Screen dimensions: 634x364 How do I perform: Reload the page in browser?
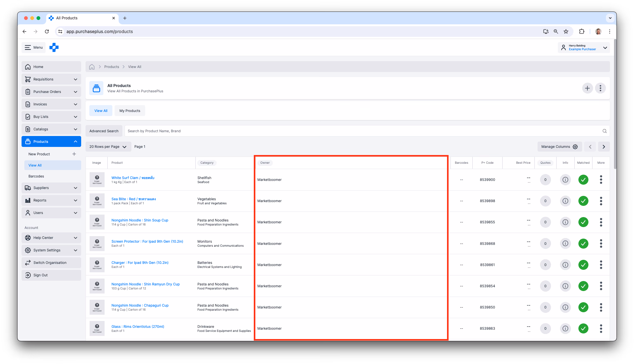pyautogui.click(x=47, y=32)
